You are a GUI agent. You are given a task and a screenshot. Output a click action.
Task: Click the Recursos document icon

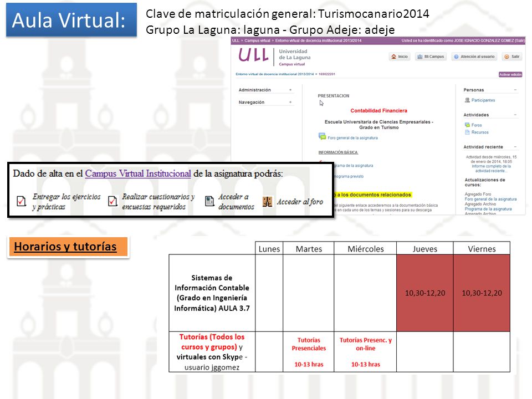point(467,132)
